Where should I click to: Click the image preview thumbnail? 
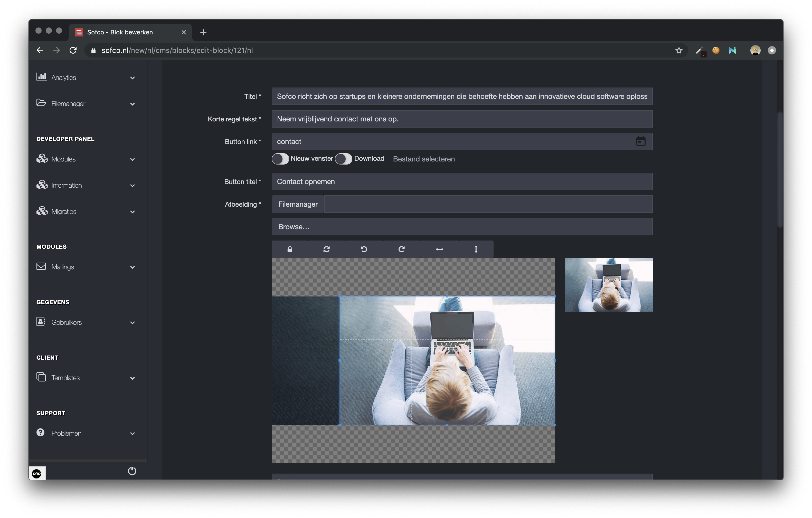click(608, 284)
